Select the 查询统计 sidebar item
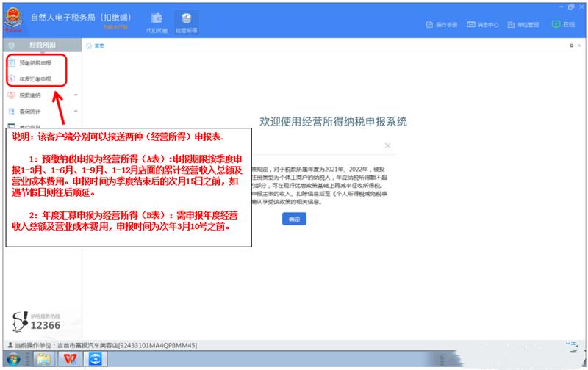Image resolution: width=588 pixels, height=370 pixels. pyautogui.click(x=30, y=112)
